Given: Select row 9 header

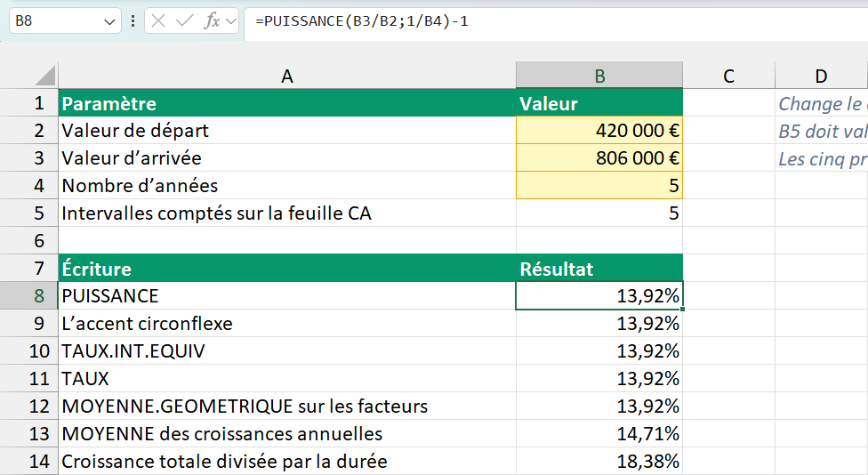Looking at the screenshot, I should point(28,323).
